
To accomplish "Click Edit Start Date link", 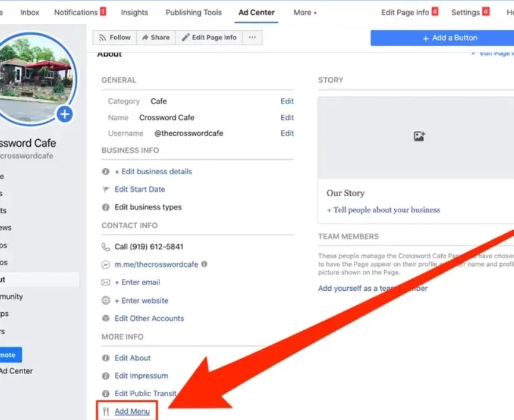I will click(x=140, y=189).
